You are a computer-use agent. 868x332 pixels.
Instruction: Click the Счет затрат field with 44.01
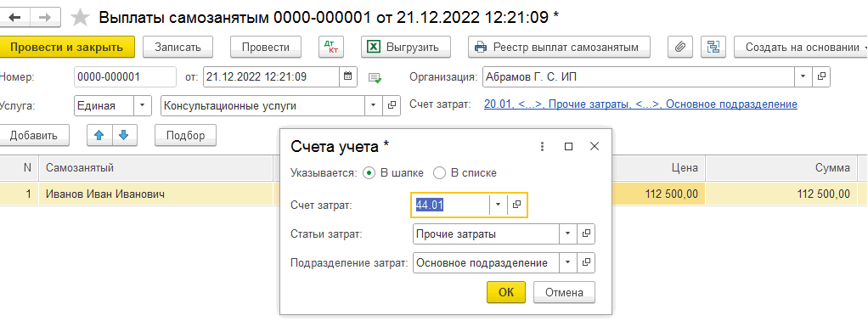tap(451, 205)
